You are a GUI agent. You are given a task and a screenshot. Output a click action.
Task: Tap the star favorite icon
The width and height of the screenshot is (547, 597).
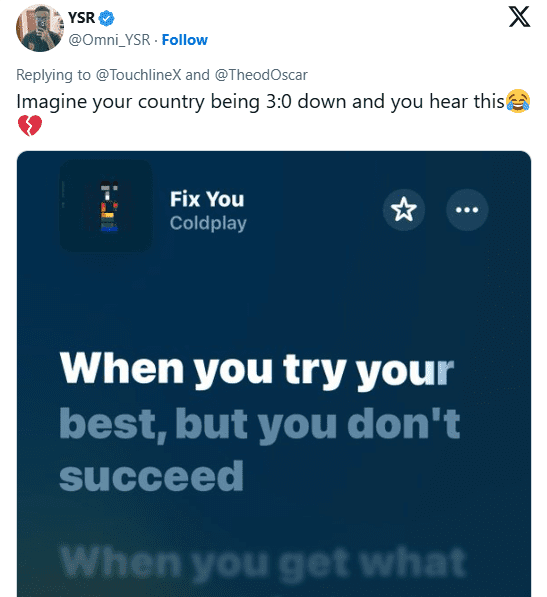403,209
